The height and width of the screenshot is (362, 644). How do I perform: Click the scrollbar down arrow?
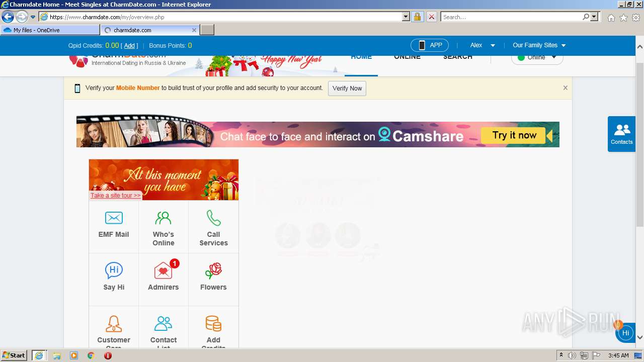(640, 337)
